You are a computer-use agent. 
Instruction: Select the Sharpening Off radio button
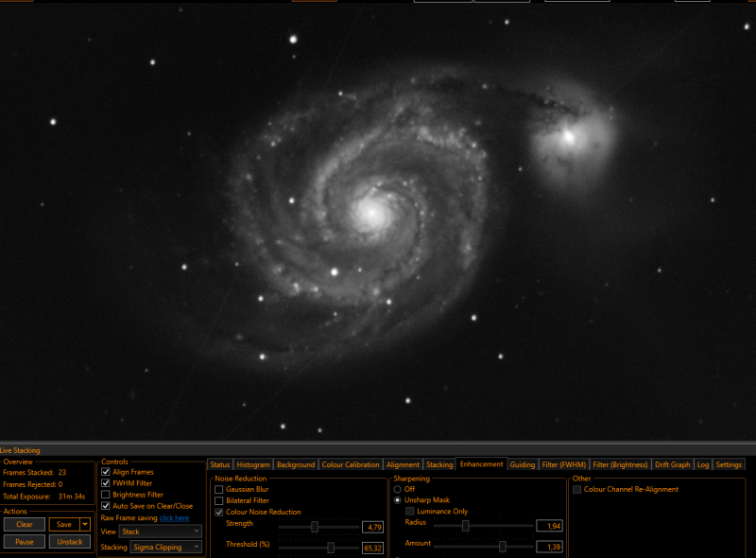pos(398,489)
